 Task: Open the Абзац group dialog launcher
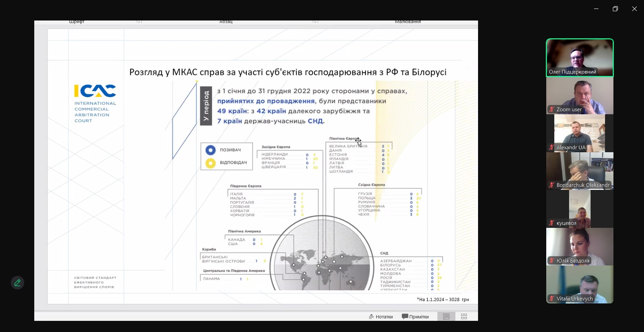pyautogui.click(x=315, y=22)
